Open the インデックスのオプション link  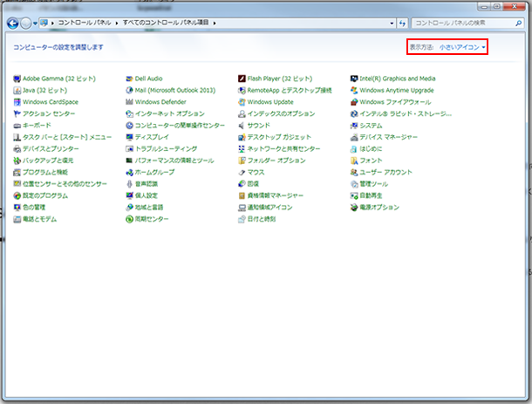[281, 113]
